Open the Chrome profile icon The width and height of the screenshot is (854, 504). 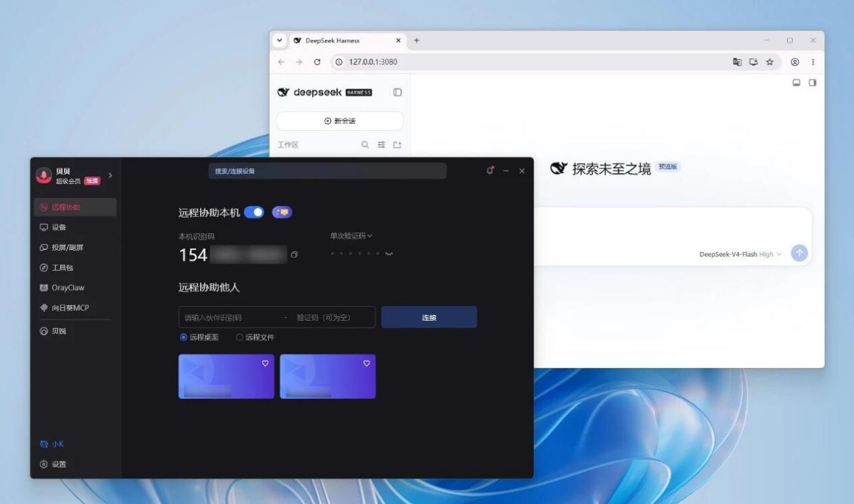(x=795, y=62)
